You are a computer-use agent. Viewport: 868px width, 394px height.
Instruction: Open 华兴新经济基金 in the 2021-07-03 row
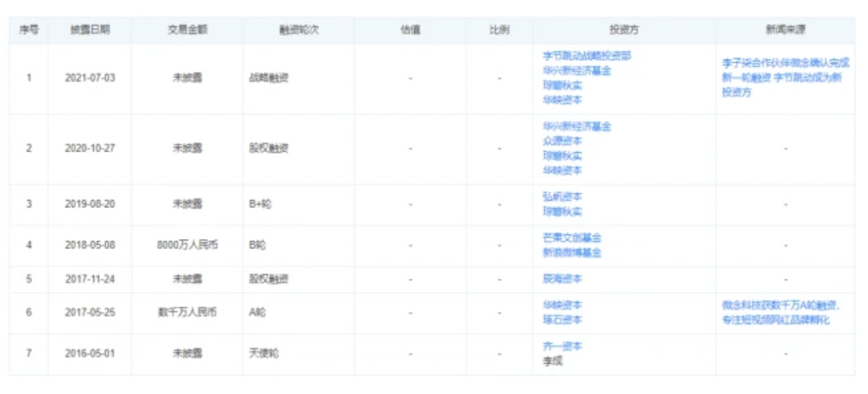pos(576,71)
